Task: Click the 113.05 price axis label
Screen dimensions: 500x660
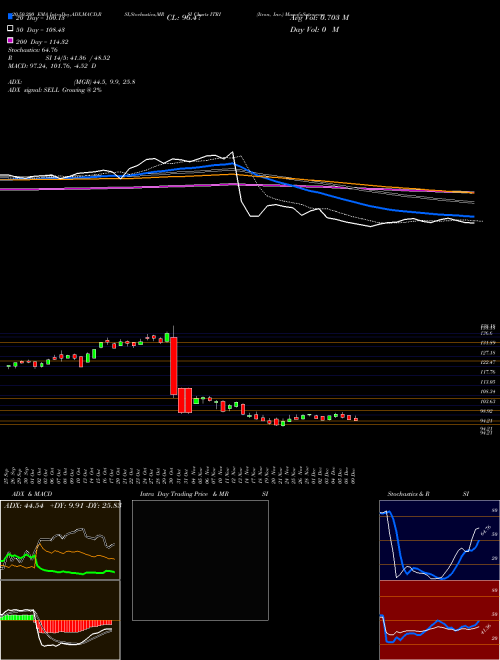Action: coord(487,382)
